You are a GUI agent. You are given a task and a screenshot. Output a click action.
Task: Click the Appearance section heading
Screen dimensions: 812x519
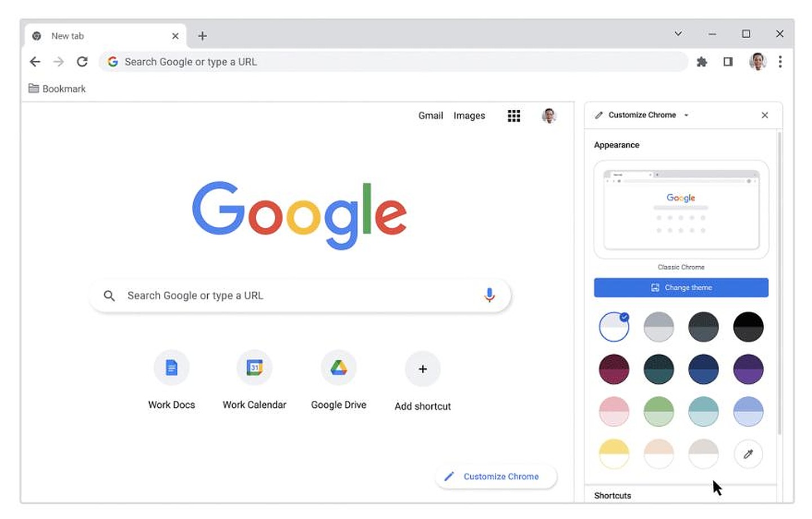pyautogui.click(x=617, y=145)
